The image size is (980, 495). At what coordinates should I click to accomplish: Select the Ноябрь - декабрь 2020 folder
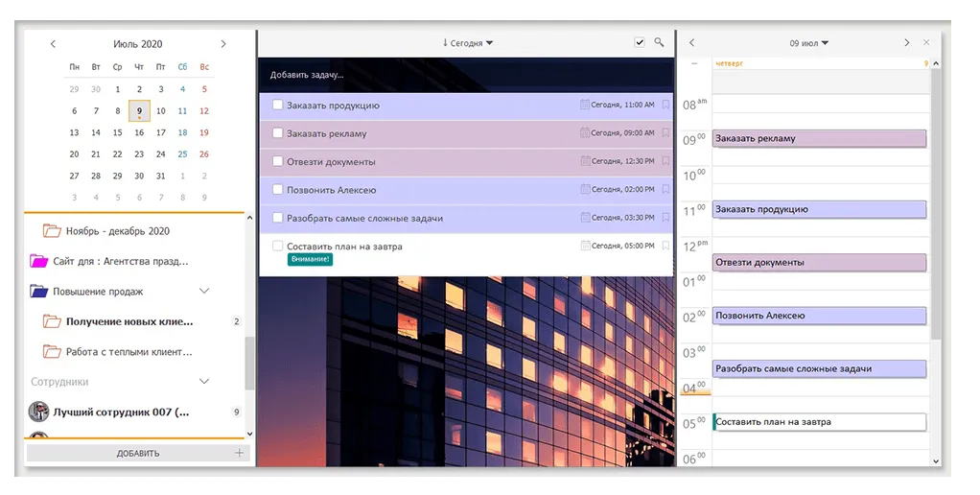pos(117,231)
